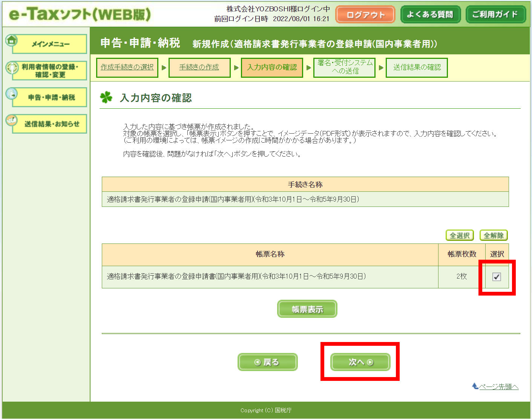Go to 作成手続きの選択 step
This screenshot has width=532, height=419.
tap(127, 67)
